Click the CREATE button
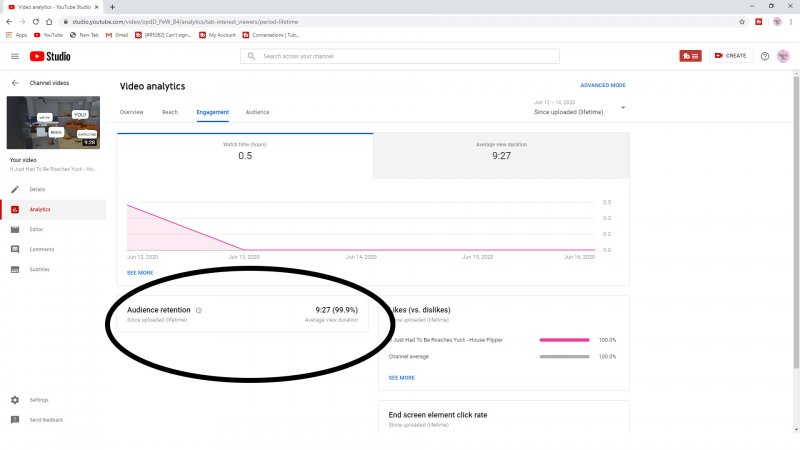The width and height of the screenshot is (800, 450). click(x=731, y=56)
